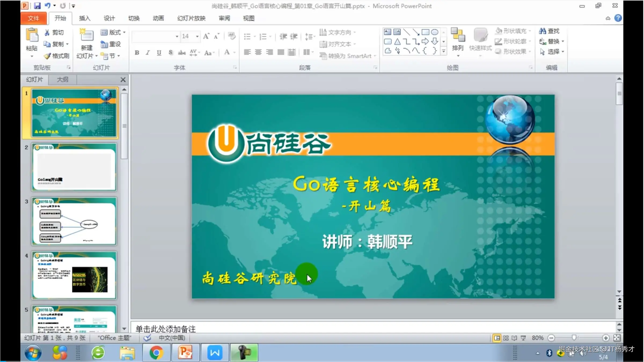Click the Arrange (排列) icon

pyautogui.click(x=458, y=35)
